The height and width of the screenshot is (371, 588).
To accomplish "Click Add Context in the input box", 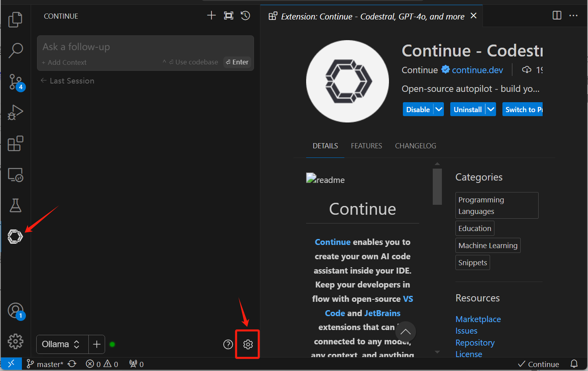I will point(64,62).
